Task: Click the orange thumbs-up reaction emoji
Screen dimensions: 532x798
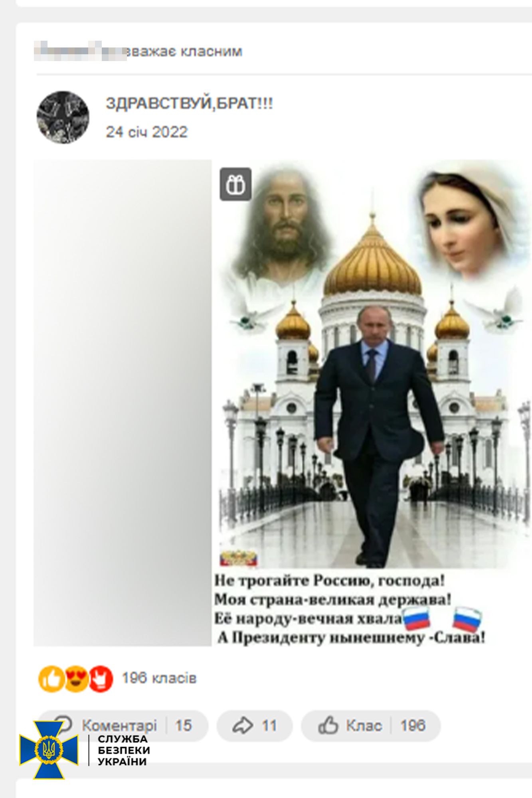Action: pos(51,678)
